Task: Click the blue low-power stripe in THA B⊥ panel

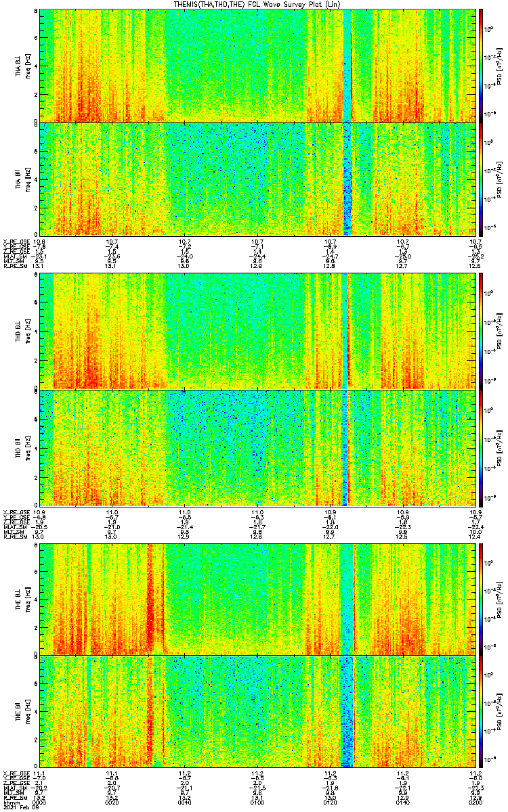Action: click(x=347, y=65)
